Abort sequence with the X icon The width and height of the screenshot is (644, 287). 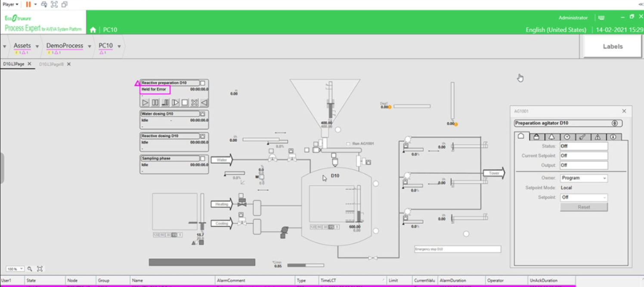[195, 103]
